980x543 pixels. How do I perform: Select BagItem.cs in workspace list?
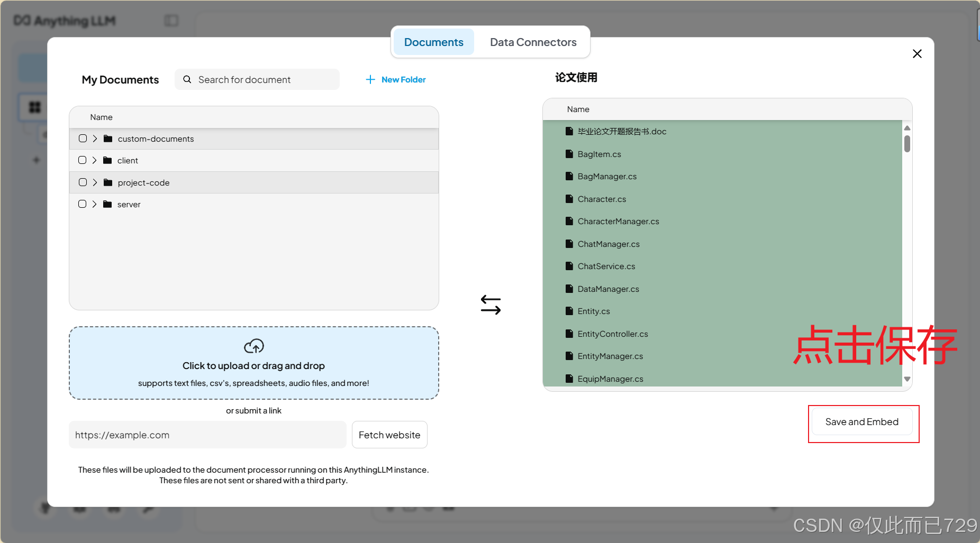(x=599, y=154)
